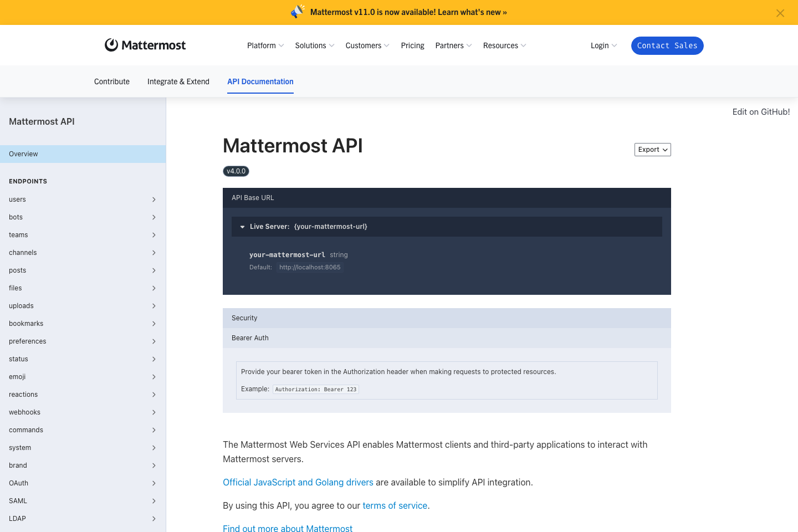Open the Resources menu
Screen dimensions: 798x532
pyautogui.click(x=504, y=45)
